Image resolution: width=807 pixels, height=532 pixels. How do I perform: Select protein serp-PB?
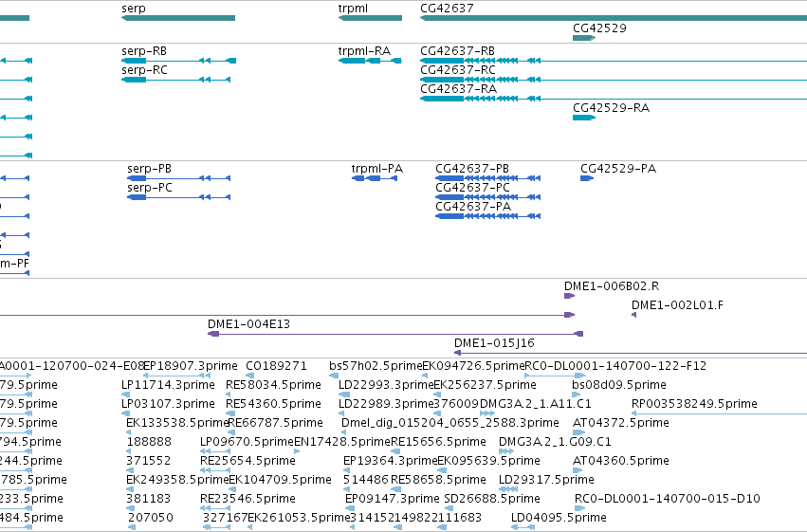pyautogui.click(x=149, y=169)
